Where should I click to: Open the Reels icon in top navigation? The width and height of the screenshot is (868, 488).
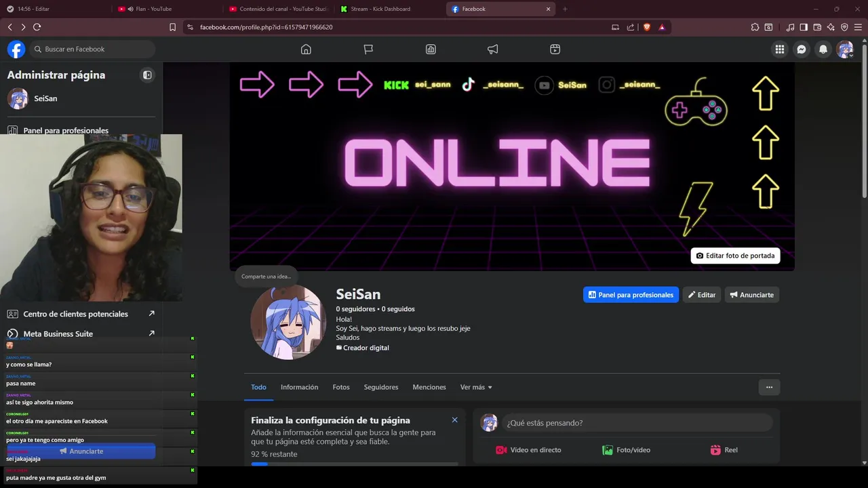pyautogui.click(x=555, y=49)
